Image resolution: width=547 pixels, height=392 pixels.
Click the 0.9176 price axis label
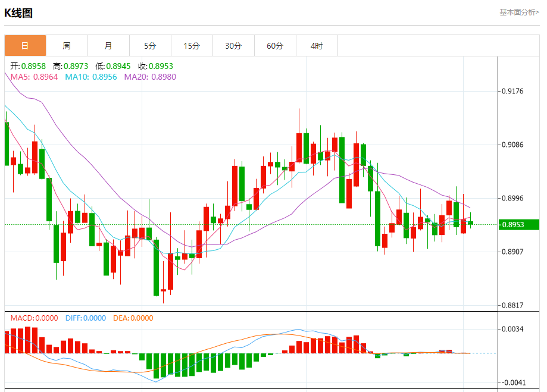click(512, 92)
